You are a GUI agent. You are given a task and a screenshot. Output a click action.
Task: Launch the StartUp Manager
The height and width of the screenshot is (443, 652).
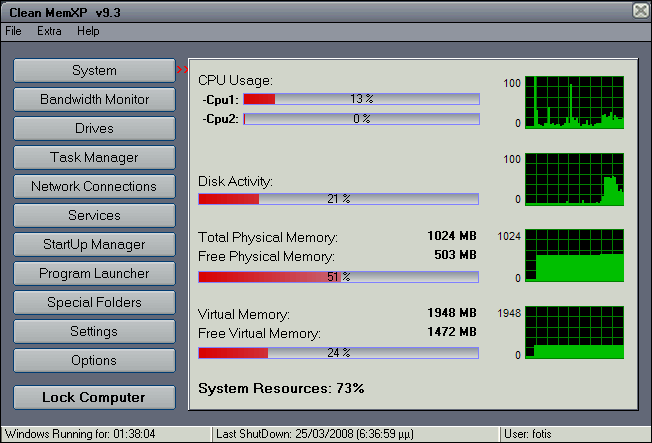click(94, 244)
